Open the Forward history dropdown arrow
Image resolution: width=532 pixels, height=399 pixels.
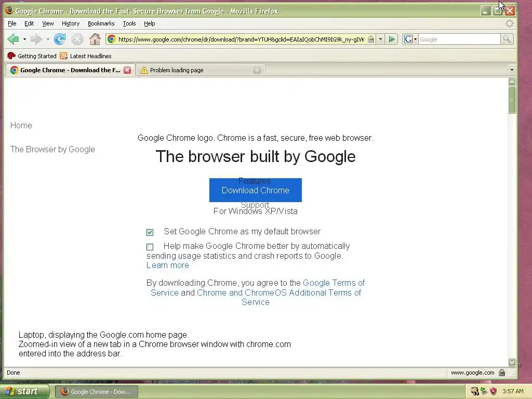48,39
